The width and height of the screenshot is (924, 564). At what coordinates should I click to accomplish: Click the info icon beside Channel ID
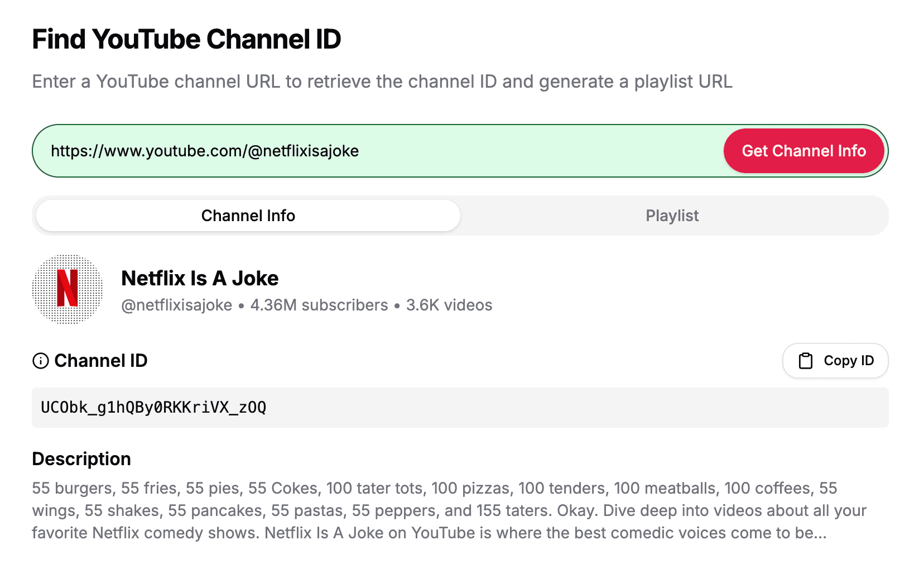[x=41, y=361]
